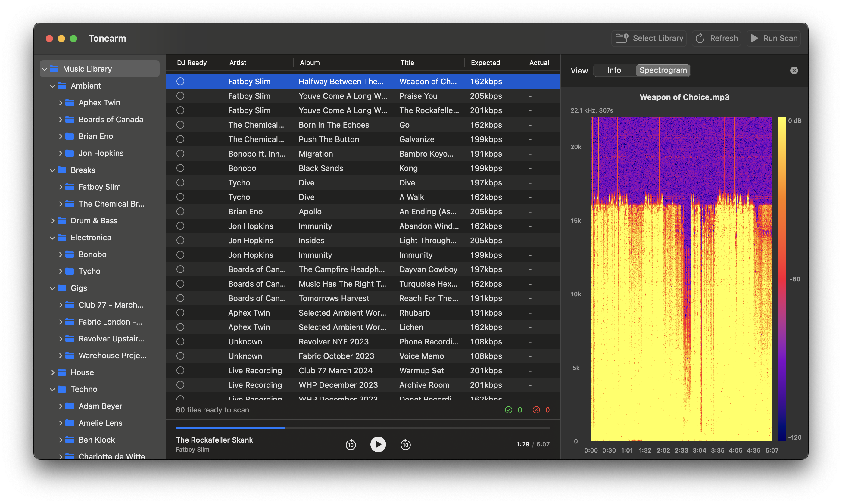Click the red failed-files counter

tap(536, 410)
